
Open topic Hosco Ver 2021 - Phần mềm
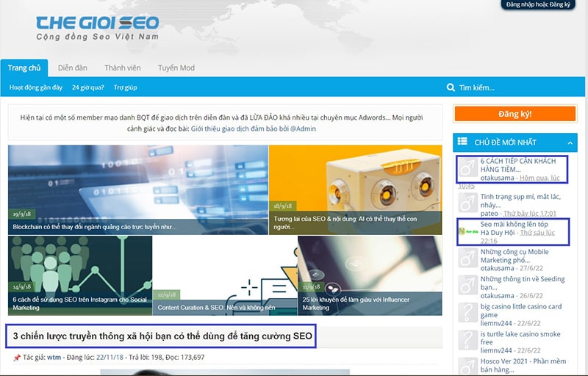pos(523,365)
